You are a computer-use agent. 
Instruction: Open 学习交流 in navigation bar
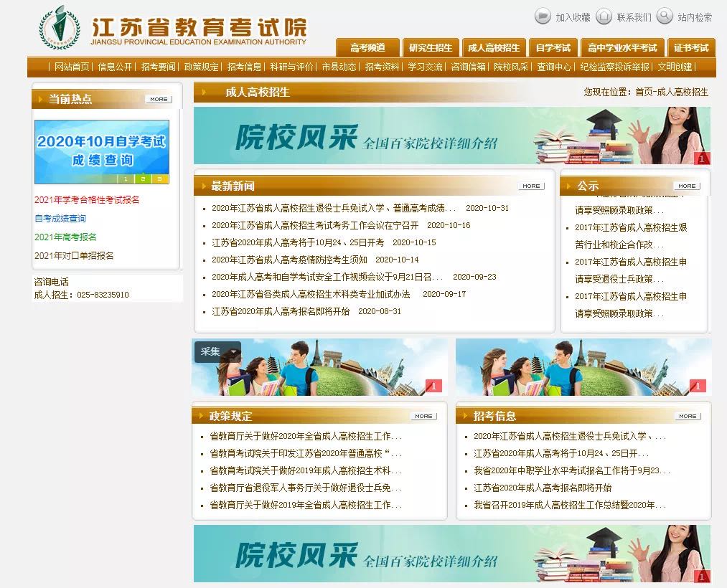pyautogui.click(x=425, y=67)
